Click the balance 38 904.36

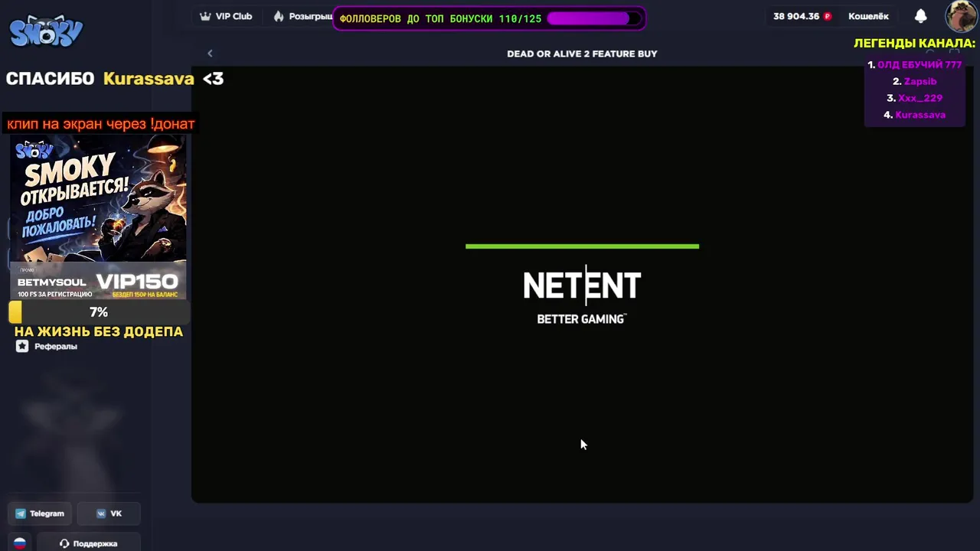796,16
